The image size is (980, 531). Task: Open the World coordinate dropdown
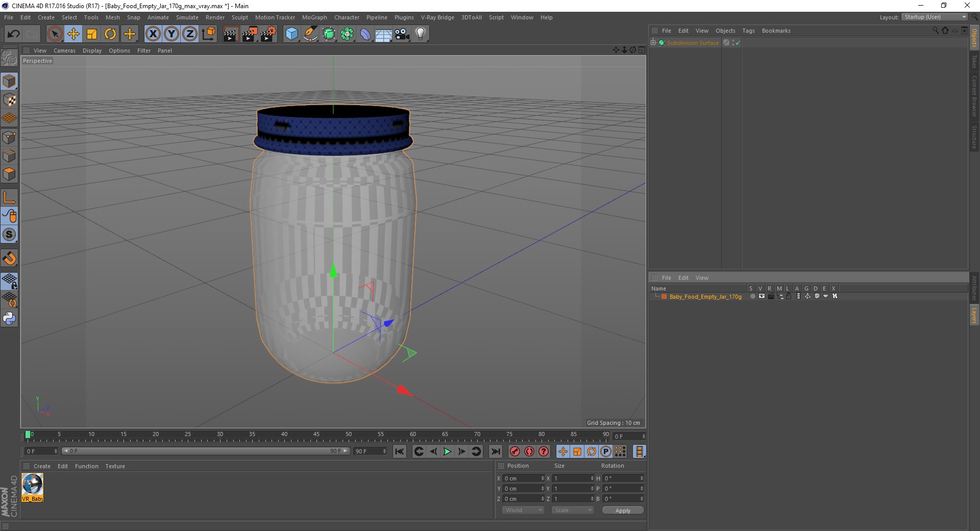point(523,510)
